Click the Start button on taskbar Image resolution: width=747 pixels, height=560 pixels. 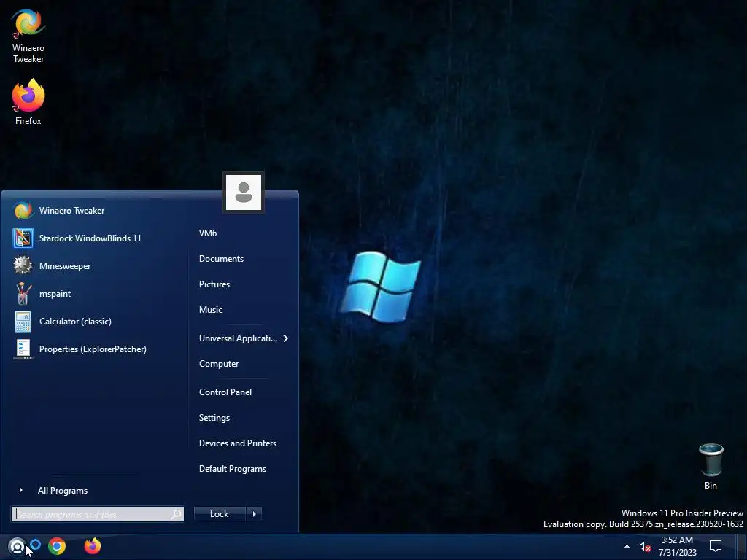pyautogui.click(x=18, y=546)
